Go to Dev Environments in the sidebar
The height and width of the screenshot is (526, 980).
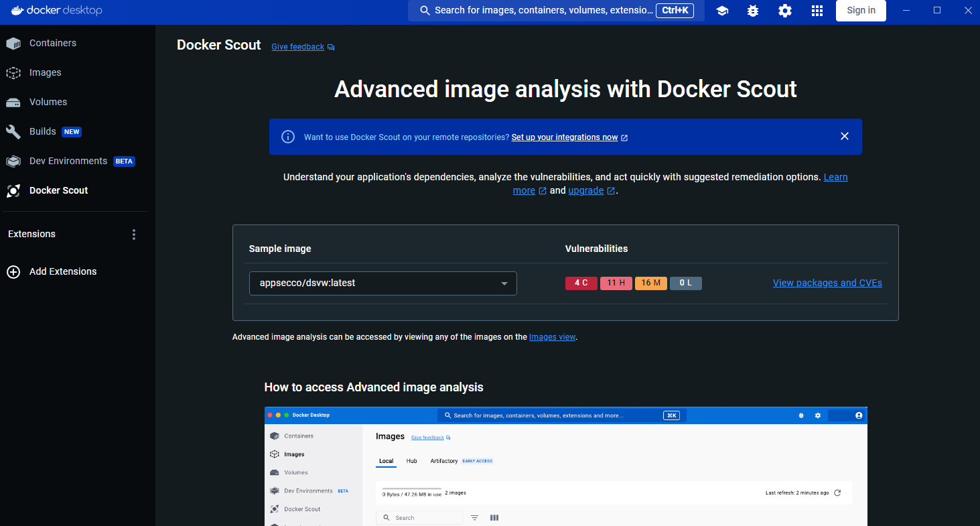[68, 161]
